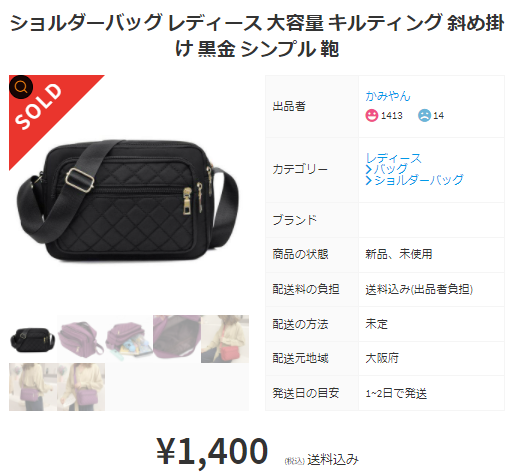This screenshot has height=472, width=527.
Task: Click the magnifier zoom icon on product image
Action: (21, 87)
